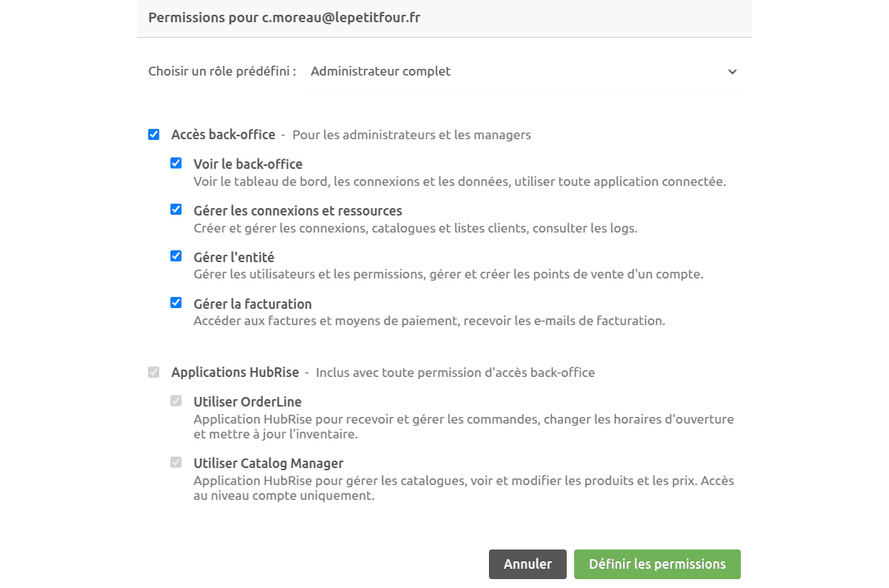
Task: Click the Accès back-office heading
Action: click(223, 135)
